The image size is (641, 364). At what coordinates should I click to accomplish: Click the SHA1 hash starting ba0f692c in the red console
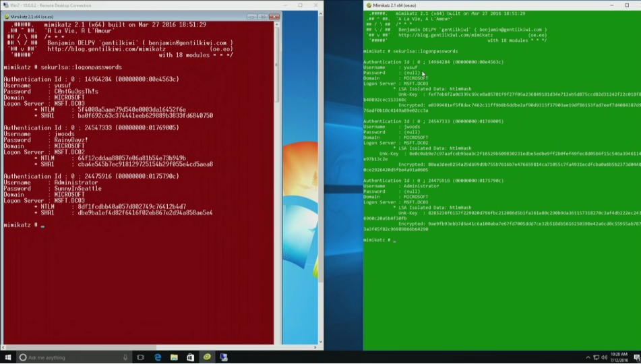(145, 116)
